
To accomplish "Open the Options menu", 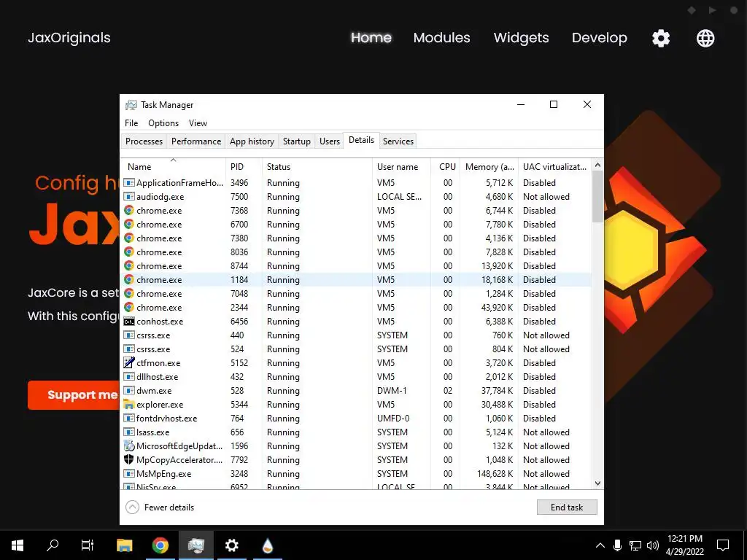I will pos(163,122).
